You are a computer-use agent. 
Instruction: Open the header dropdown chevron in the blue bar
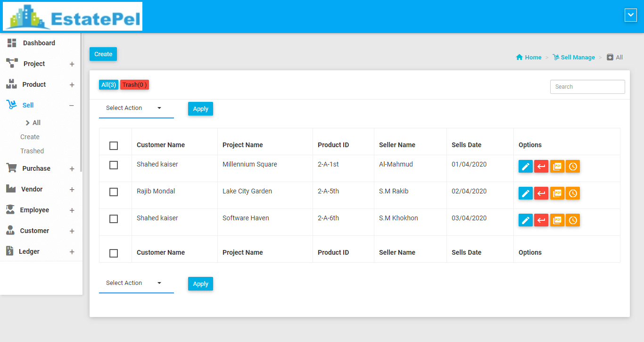pyautogui.click(x=631, y=15)
